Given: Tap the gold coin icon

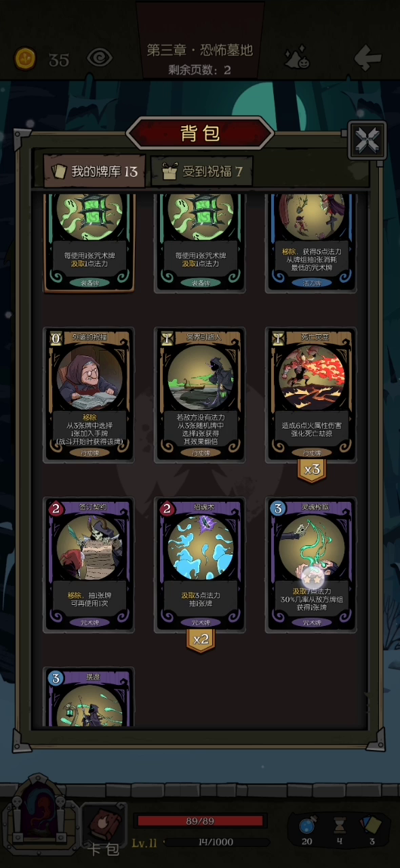Looking at the screenshot, I should pos(26,59).
